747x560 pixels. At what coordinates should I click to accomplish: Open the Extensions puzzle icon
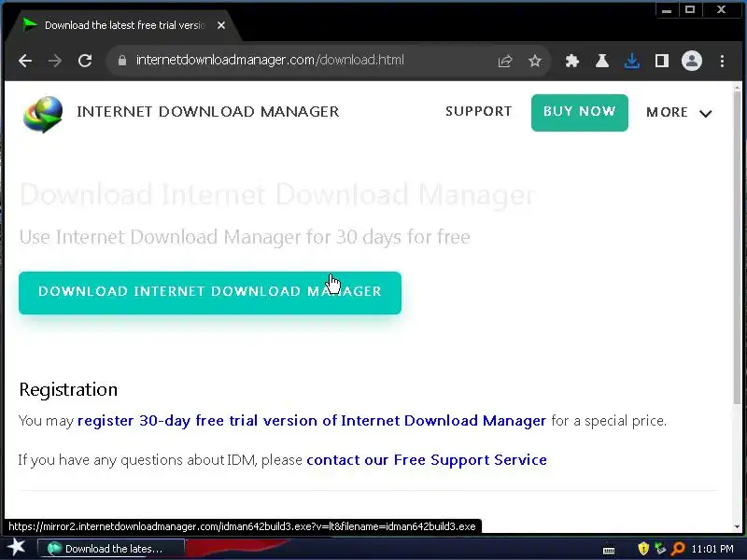tap(571, 61)
